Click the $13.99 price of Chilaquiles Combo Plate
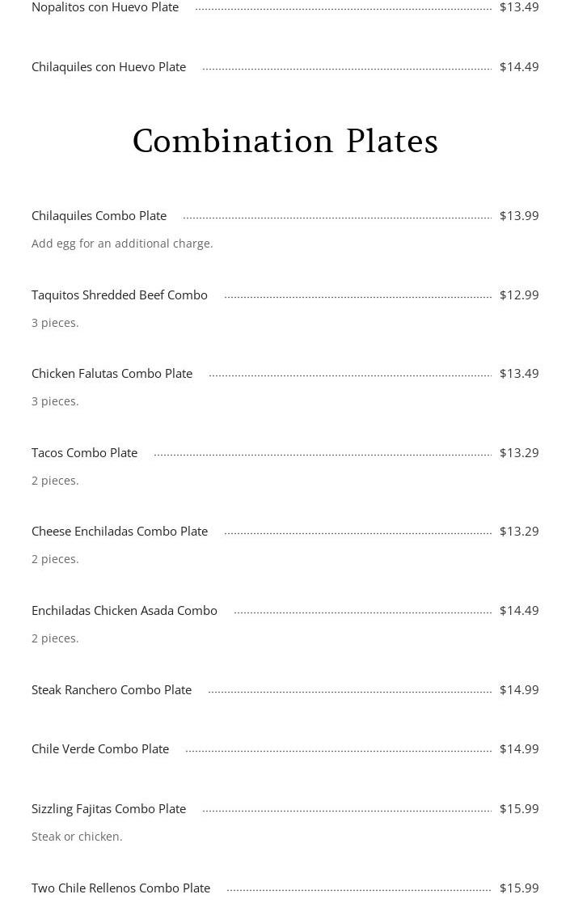Screen dimensions: 570x924 click(x=519, y=216)
